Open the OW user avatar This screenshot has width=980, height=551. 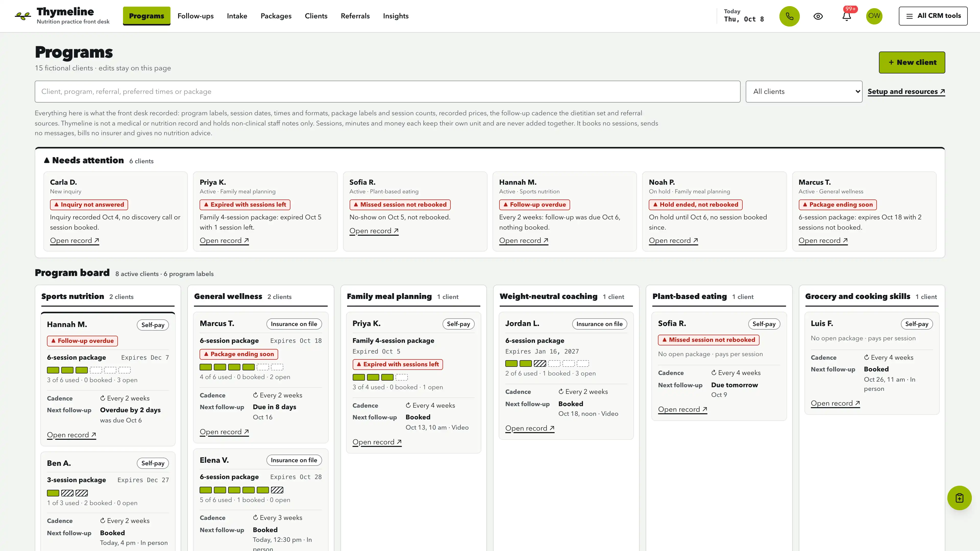pos(874,16)
